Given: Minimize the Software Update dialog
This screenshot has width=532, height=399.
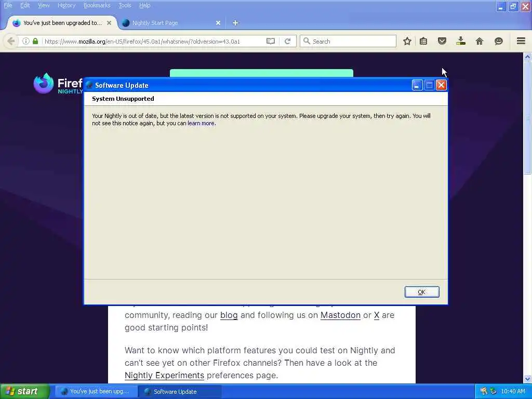Looking at the screenshot, I should tap(417, 85).
